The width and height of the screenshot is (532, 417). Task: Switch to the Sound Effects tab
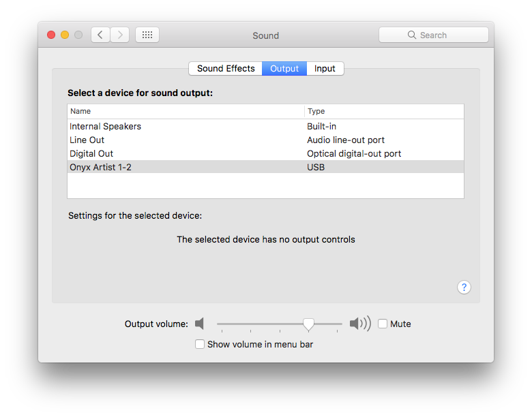(x=226, y=68)
